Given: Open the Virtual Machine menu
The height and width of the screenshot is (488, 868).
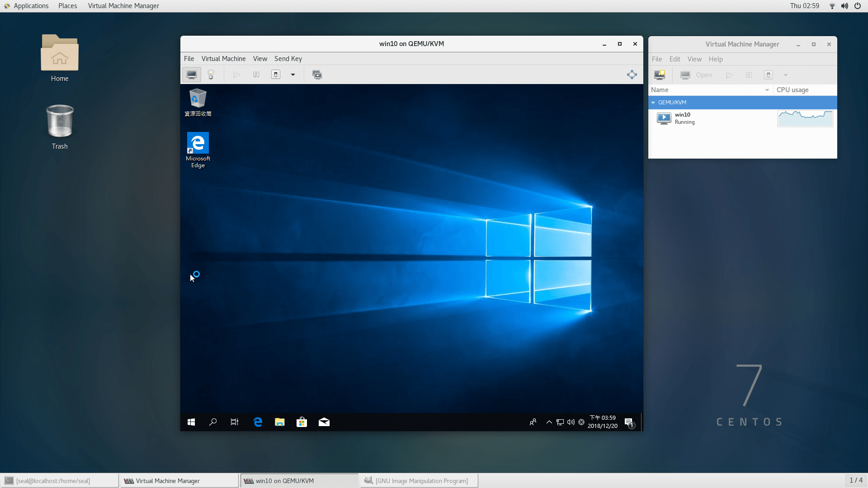Looking at the screenshot, I should [x=223, y=58].
